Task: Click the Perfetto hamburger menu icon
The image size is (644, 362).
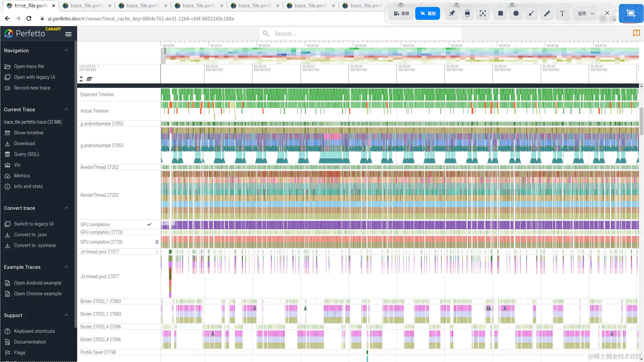Action: 68,34
